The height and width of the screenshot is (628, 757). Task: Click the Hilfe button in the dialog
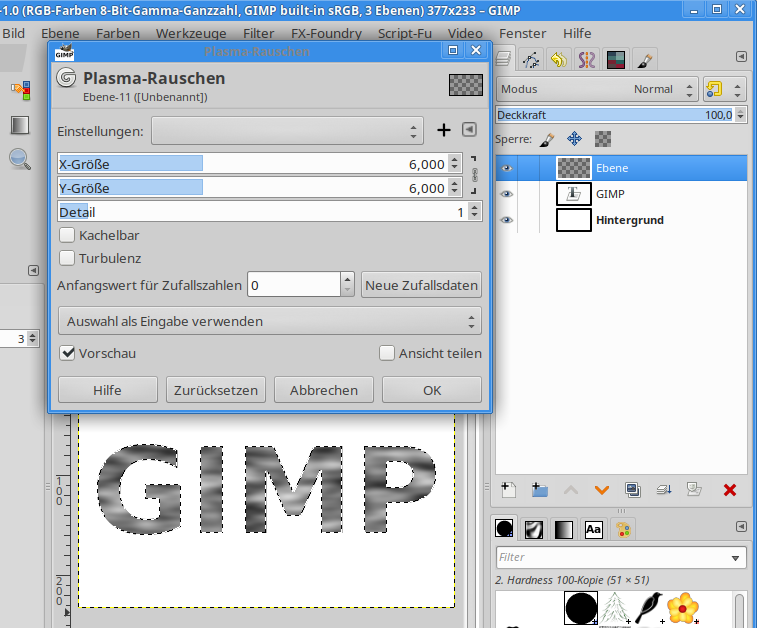click(108, 390)
